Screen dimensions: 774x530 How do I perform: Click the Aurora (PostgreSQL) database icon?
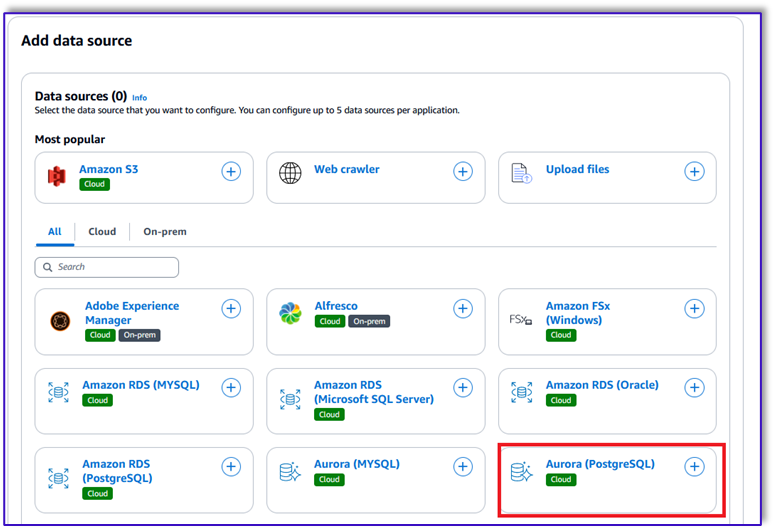click(522, 472)
